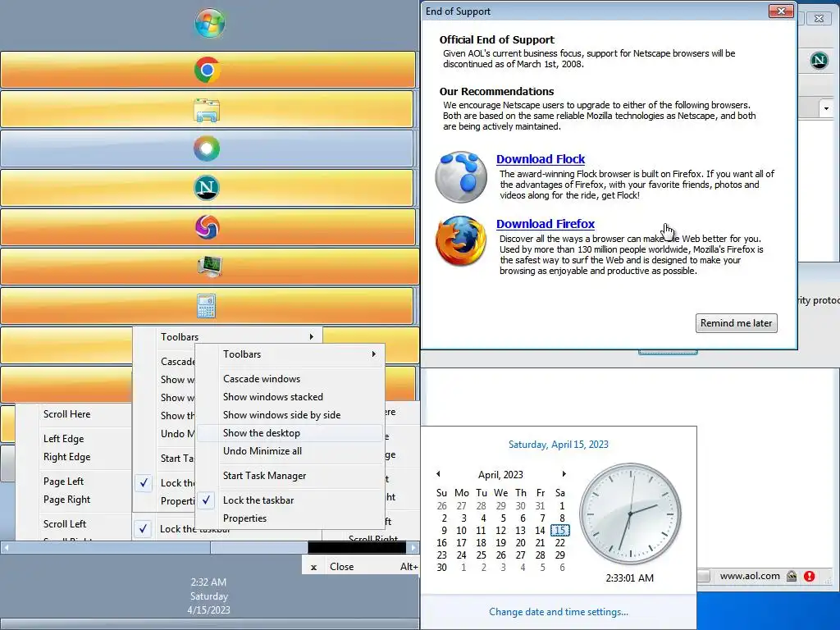Image resolution: width=840 pixels, height=630 pixels.
Task: Click the Netscape throbber logo in browser window
Action: tap(819, 60)
